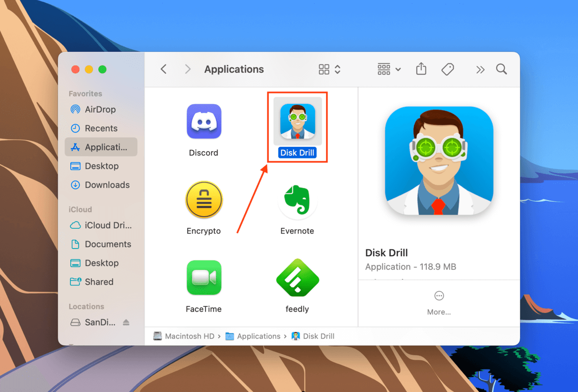This screenshot has width=578, height=392.
Task: Click 'Application - 118.9 MB' info text
Action: click(411, 266)
